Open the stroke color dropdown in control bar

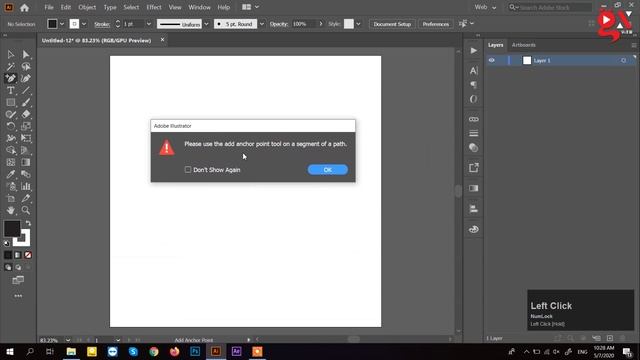click(84, 24)
